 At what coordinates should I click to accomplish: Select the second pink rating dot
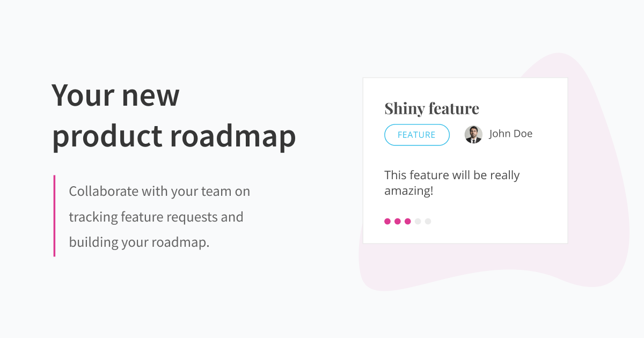coord(398,221)
